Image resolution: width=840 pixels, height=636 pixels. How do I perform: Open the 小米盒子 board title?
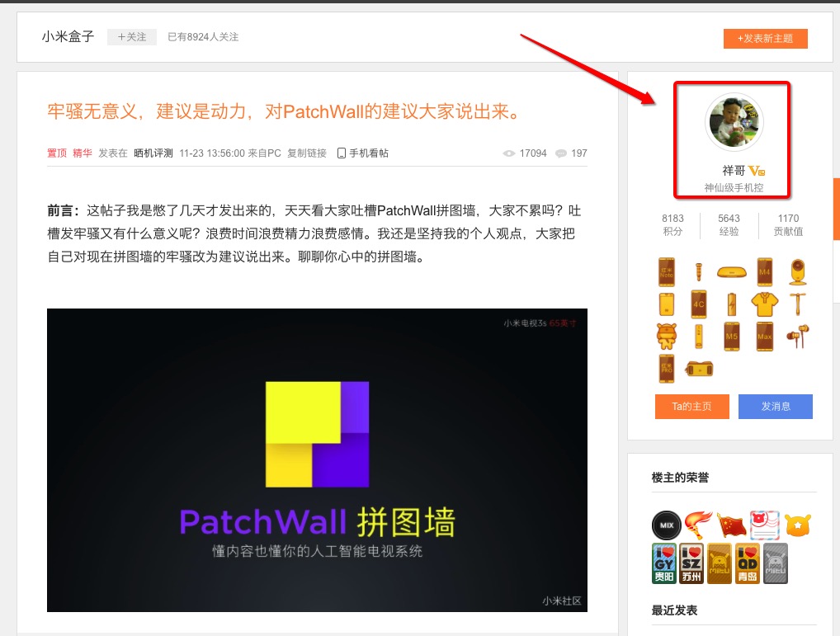point(68,36)
